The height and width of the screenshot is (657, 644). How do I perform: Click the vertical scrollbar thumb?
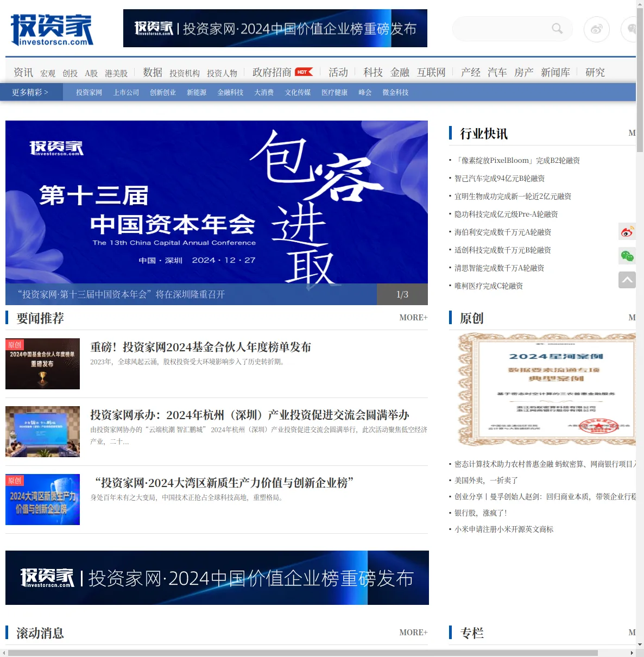coord(640,79)
